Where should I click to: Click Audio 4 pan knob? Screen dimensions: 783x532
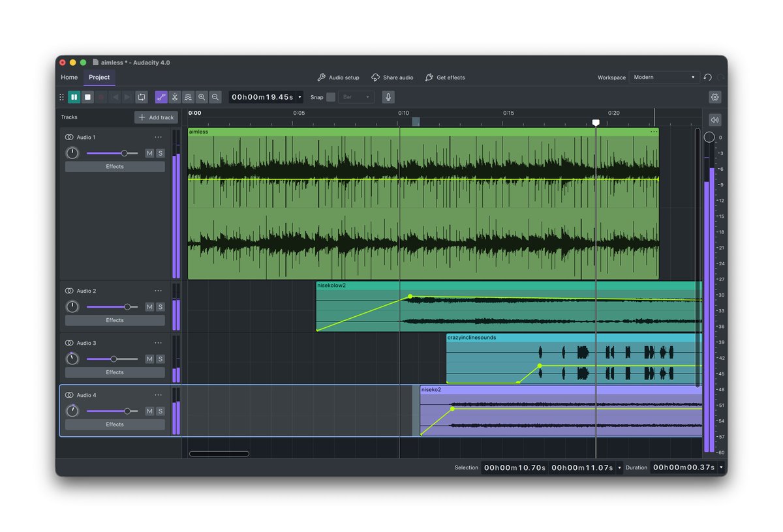point(72,411)
